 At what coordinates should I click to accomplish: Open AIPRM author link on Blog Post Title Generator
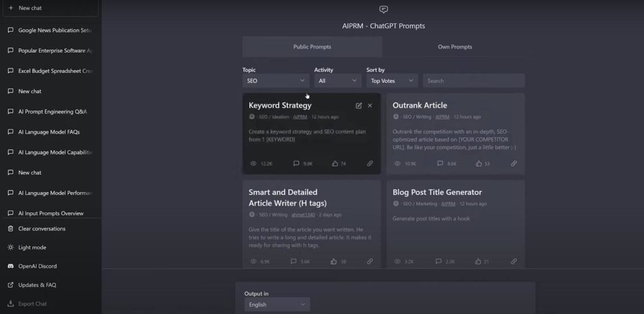[448, 203]
